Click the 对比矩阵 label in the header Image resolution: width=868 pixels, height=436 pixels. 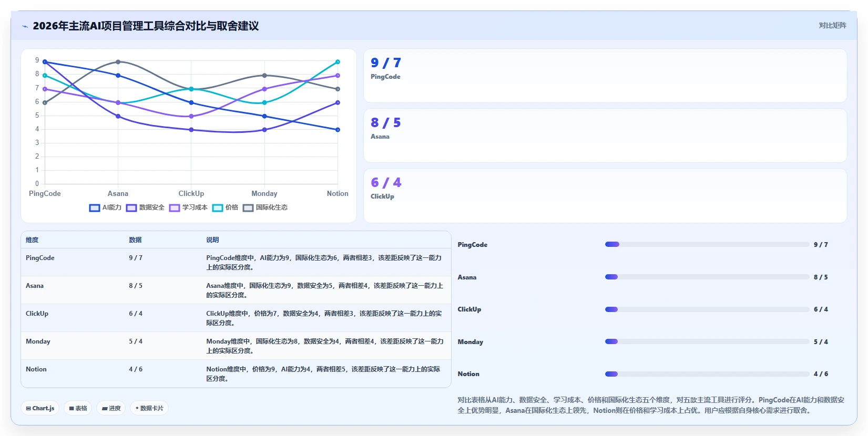point(832,25)
